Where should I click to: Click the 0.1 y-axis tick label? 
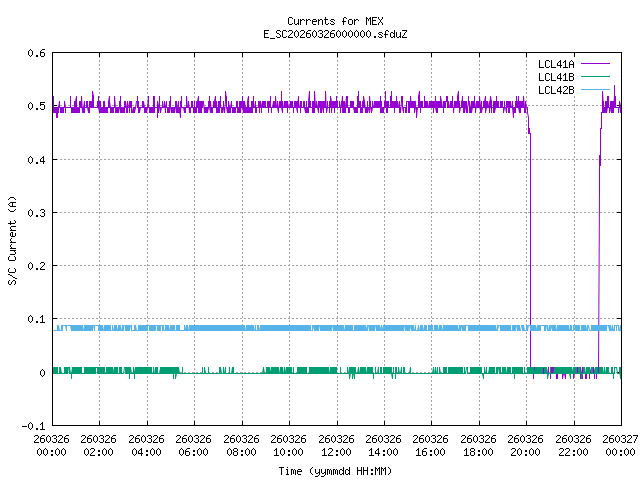[x=34, y=320]
